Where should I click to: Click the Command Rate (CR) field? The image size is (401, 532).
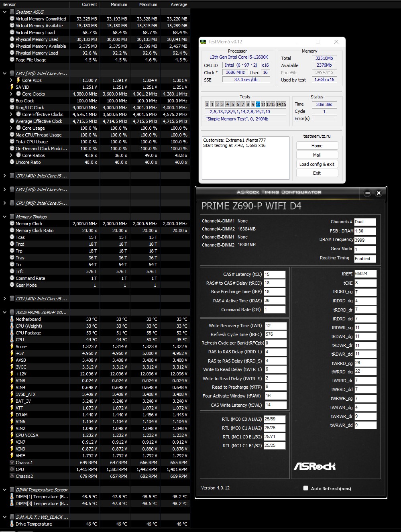pyautogui.click(x=275, y=310)
